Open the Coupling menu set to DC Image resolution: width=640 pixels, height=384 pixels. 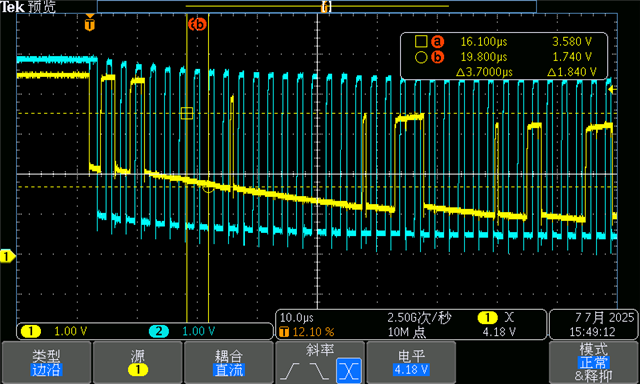coord(229,362)
